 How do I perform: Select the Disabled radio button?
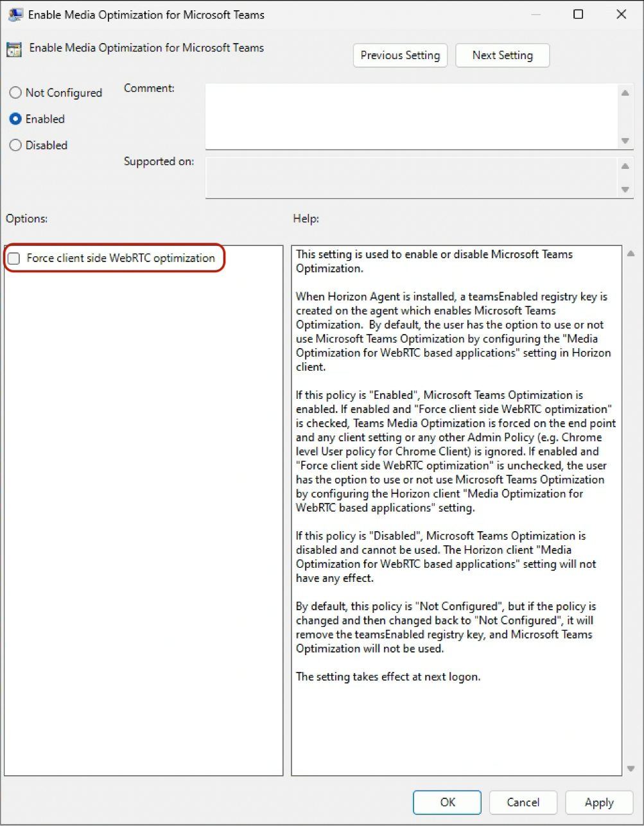15,145
